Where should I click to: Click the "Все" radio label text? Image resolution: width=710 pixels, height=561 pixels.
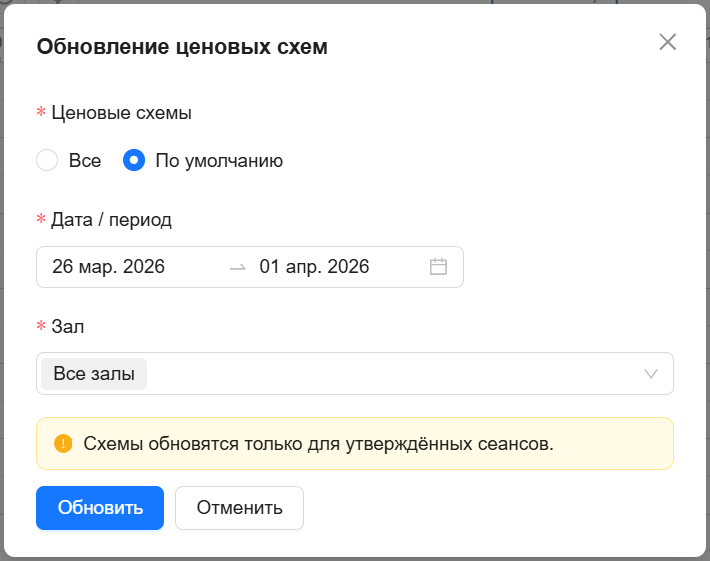pyautogui.click(x=85, y=160)
